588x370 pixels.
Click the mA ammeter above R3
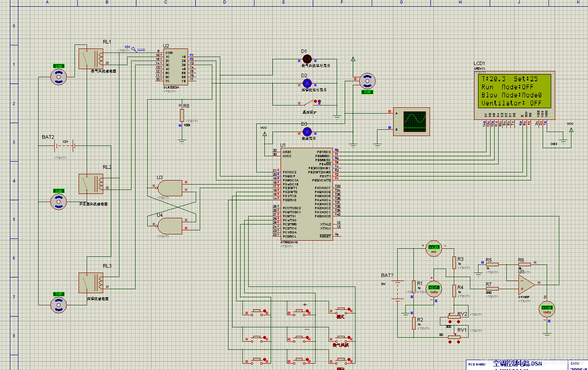tap(434, 247)
